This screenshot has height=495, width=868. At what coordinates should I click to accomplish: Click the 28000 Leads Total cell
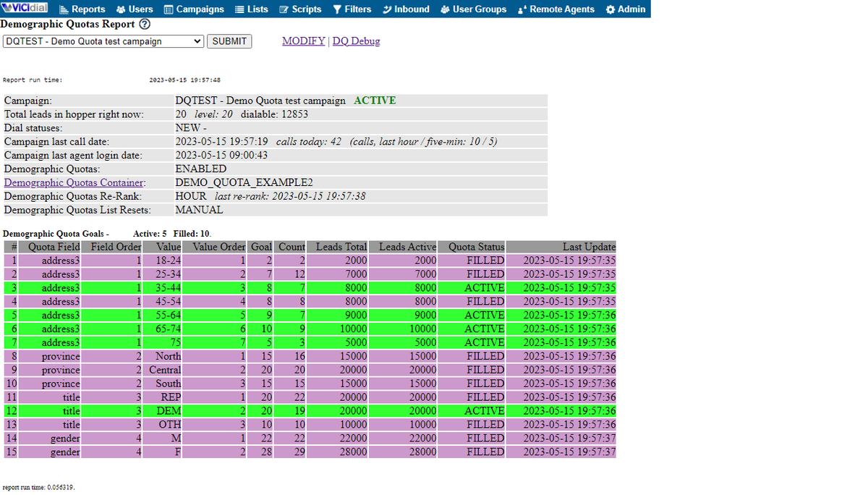coord(337,452)
